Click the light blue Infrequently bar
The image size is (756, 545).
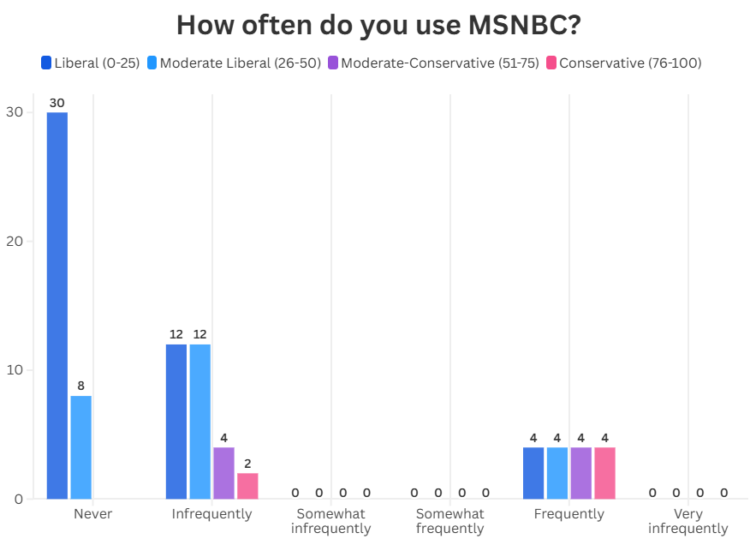tap(200, 421)
